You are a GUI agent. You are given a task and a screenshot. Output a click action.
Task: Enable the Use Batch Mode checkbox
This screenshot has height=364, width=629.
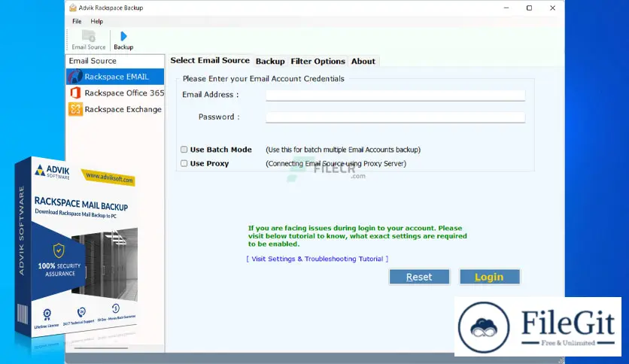tap(184, 150)
